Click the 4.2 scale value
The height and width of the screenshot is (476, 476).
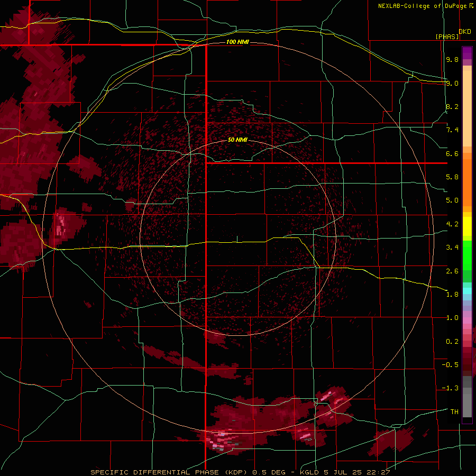(452, 224)
